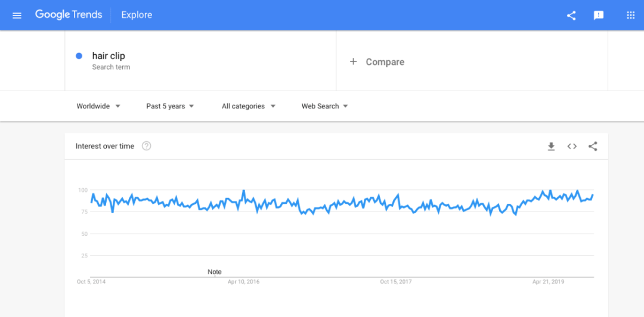Expand the All categories dropdown

[248, 106]
